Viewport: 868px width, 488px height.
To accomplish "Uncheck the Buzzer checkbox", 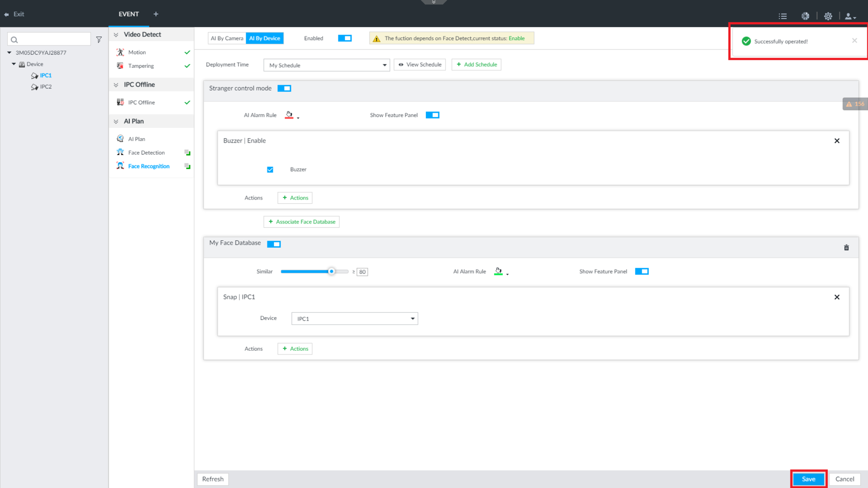I will pyautogui.click(x=270, y=170).
